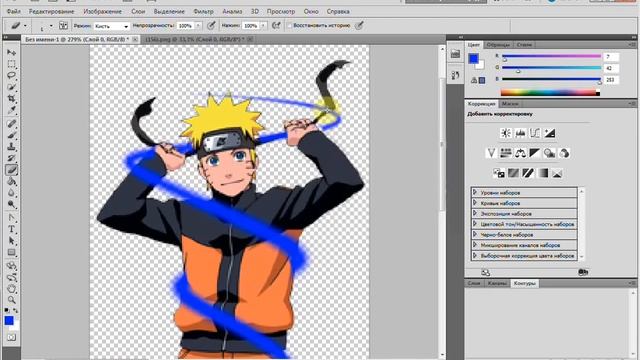Enable the Восстановить историю checkbox

[x=289, y=26]
